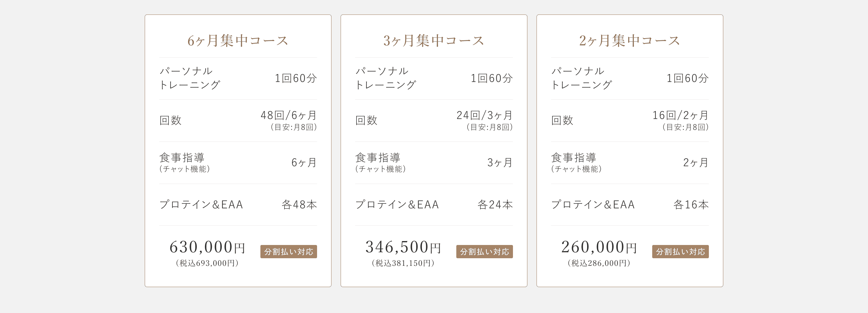Screen dimensions: 868x313
Task: Click the 48回/6ヶ月 session count
Action: pos(288,116)
